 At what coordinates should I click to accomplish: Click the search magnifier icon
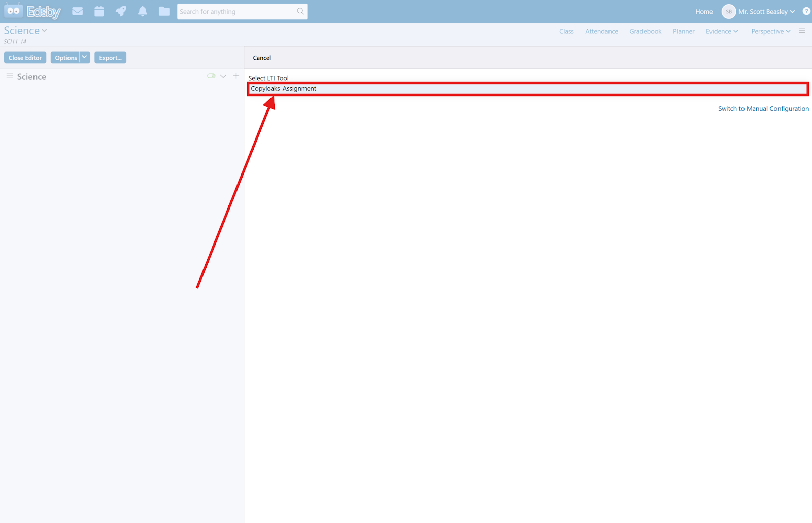click(x=300, y=11)
